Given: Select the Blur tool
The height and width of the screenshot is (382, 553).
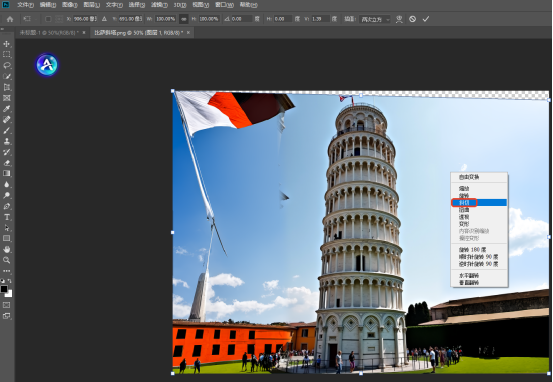Looking at the screenshot, I should pos(6,184).
